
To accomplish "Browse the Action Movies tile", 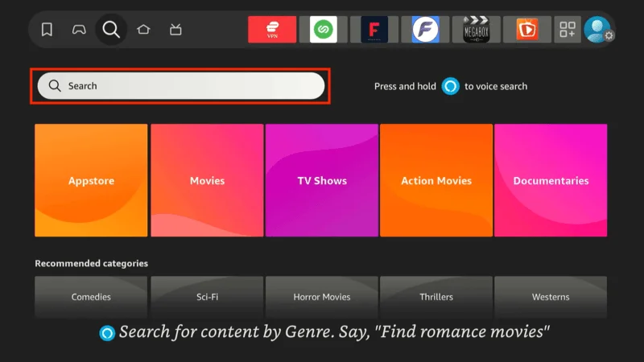I will (436, 181).
